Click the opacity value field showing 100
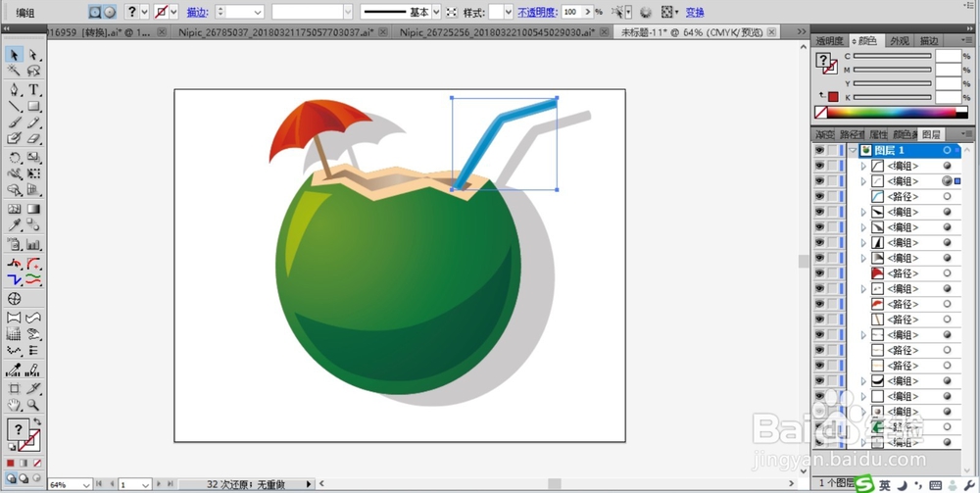 571,12
